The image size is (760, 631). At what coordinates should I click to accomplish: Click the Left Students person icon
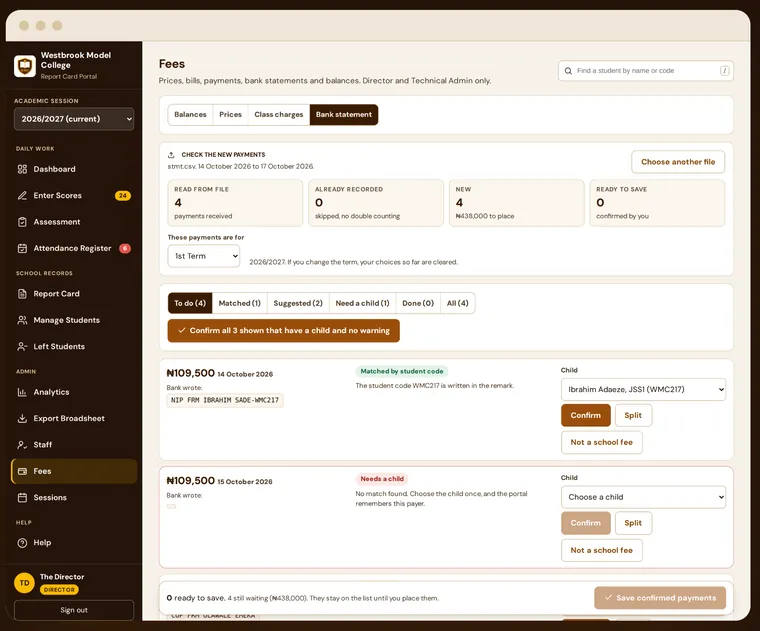pyautogui.click(x=22, y=347)
